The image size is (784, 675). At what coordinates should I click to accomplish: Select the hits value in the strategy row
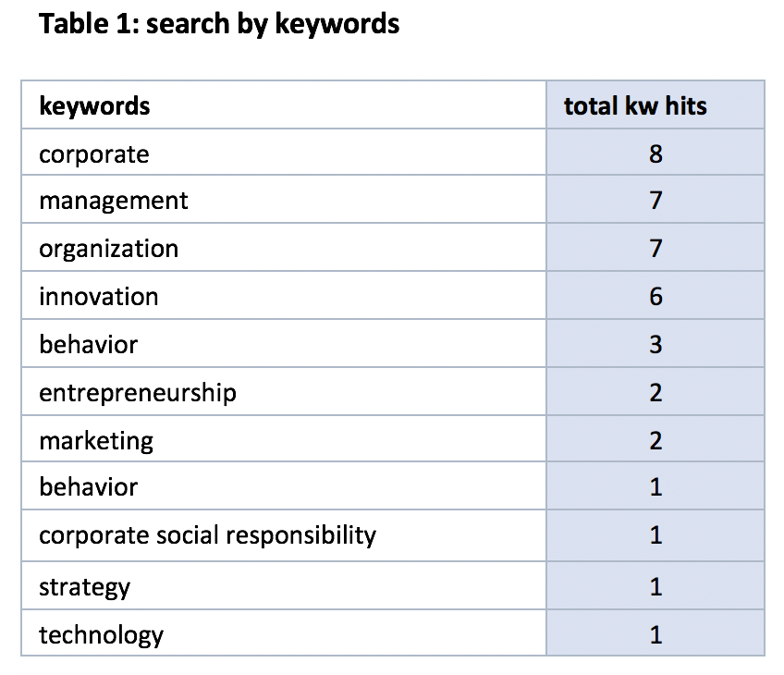(655, 587)
